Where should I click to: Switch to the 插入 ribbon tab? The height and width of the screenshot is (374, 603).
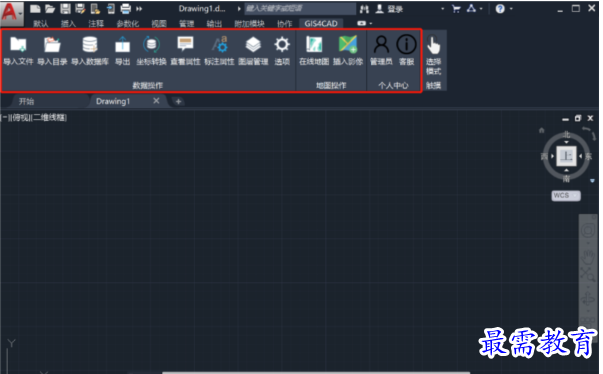pos(68,24)
